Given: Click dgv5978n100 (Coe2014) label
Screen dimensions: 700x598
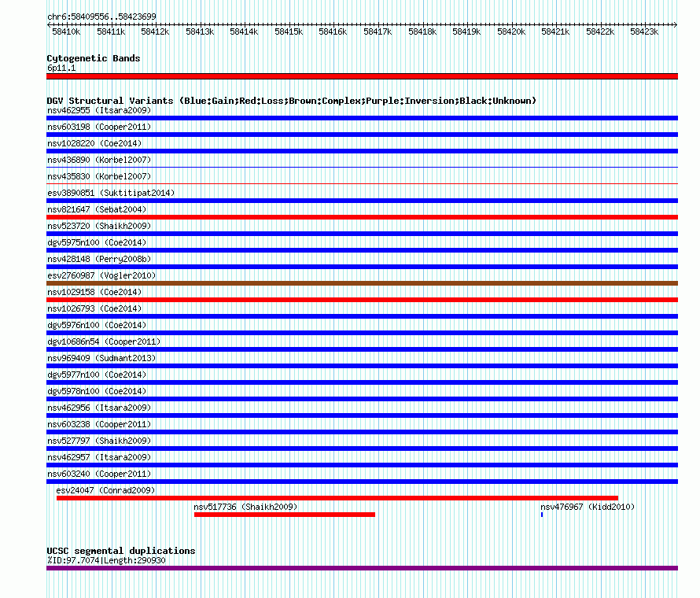Looking at the screenshot, I should coord(97,391).
